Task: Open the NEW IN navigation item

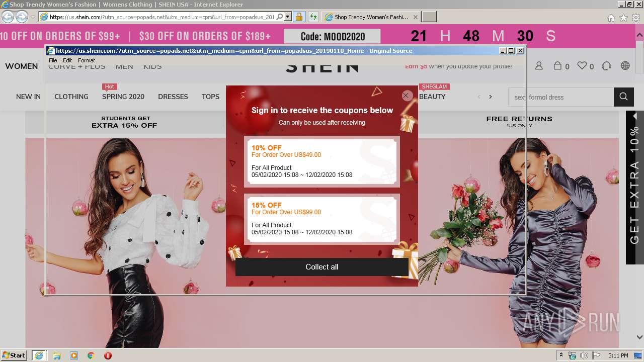Action: pos(28,97)
